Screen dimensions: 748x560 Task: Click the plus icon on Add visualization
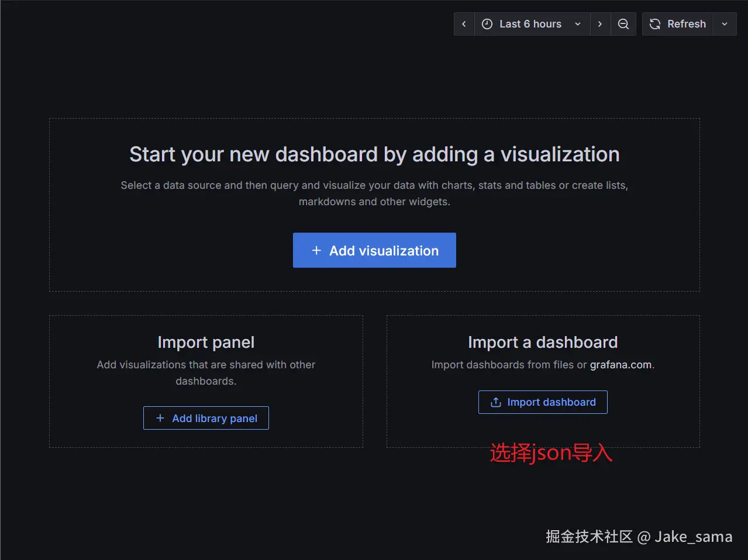point(316,250)
